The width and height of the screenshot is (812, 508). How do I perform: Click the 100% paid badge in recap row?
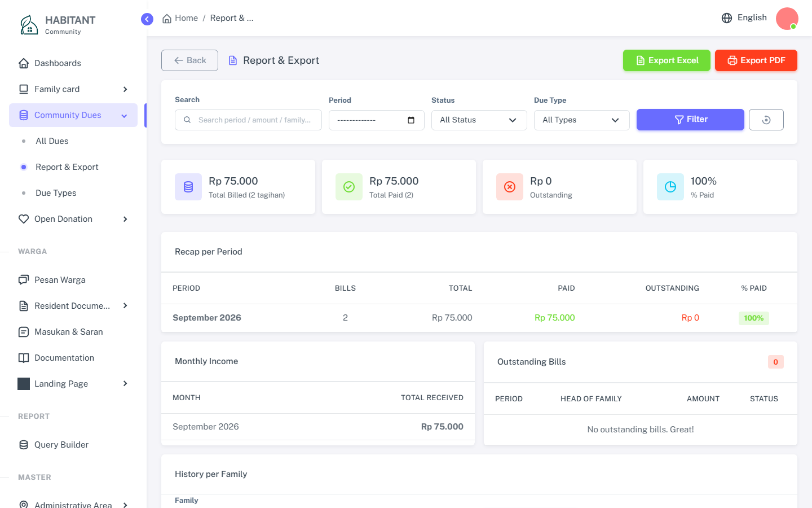754,318
